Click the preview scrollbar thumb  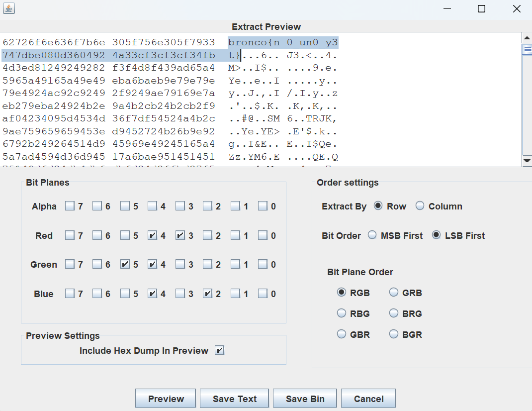527,49
